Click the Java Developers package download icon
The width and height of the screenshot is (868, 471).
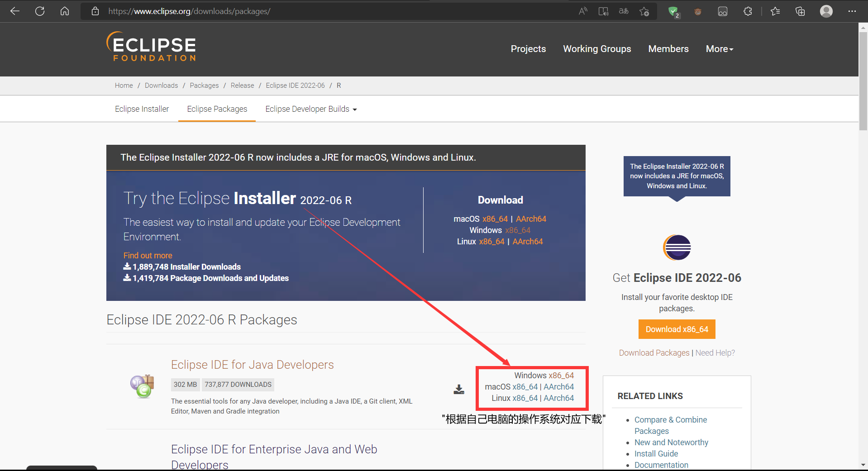click(x=459, y=389)
